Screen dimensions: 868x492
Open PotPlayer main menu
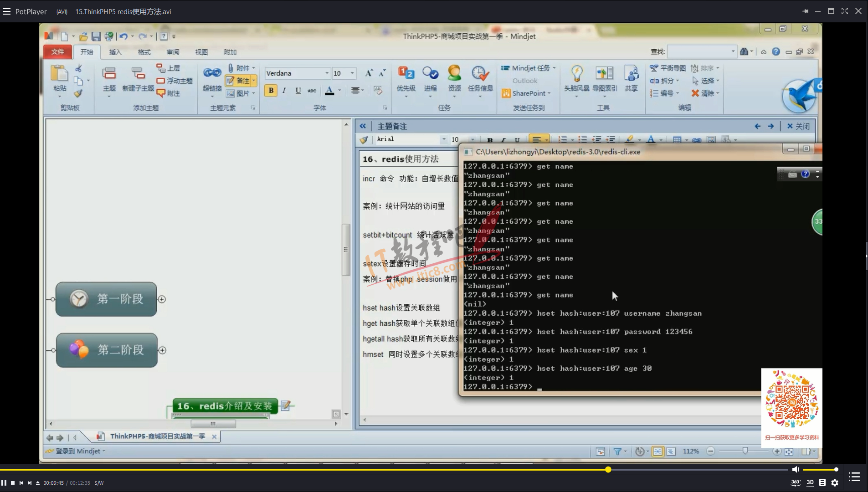pyautogui.click(x=7, y=11)
